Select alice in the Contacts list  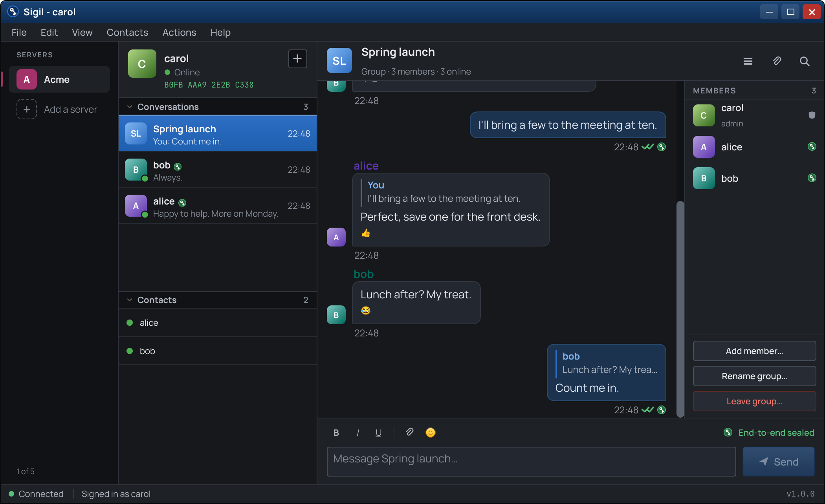(218, 323)
